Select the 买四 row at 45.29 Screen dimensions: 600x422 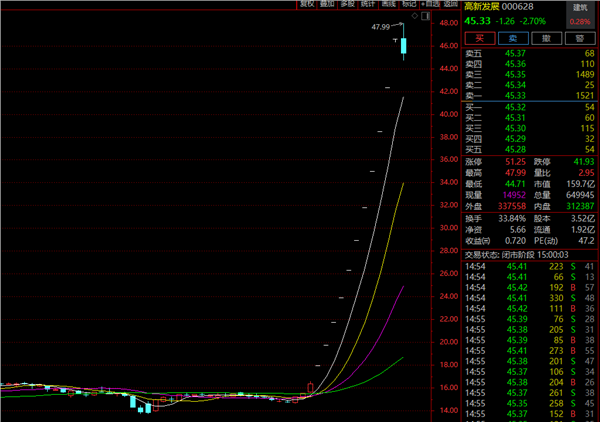530,139
